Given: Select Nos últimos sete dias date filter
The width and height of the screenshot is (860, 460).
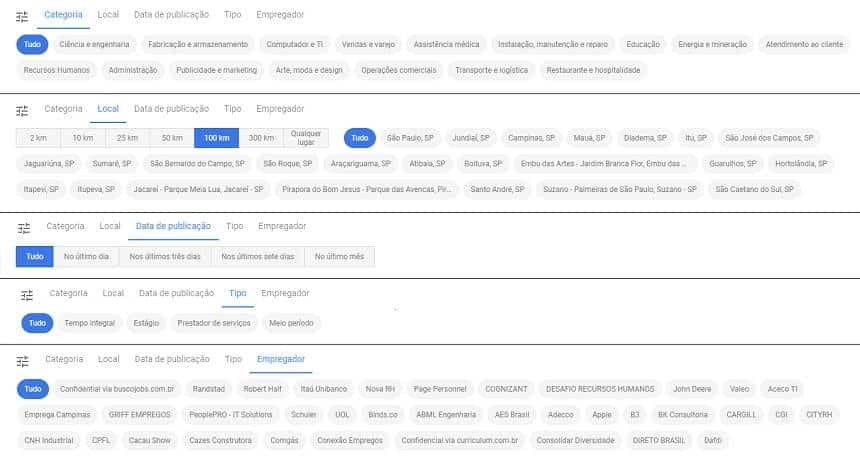Looking at the screenshot, I should coord(258,257).
